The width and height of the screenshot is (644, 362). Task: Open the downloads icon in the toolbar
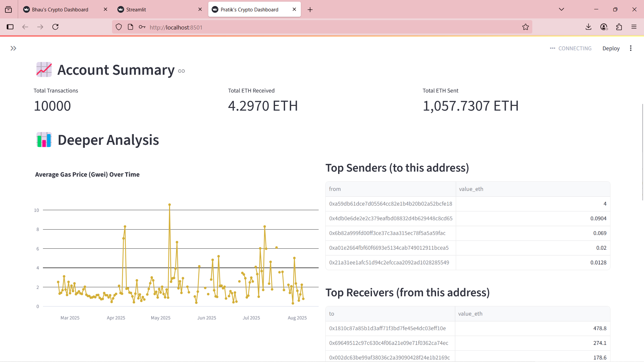[x=589, y=27]
